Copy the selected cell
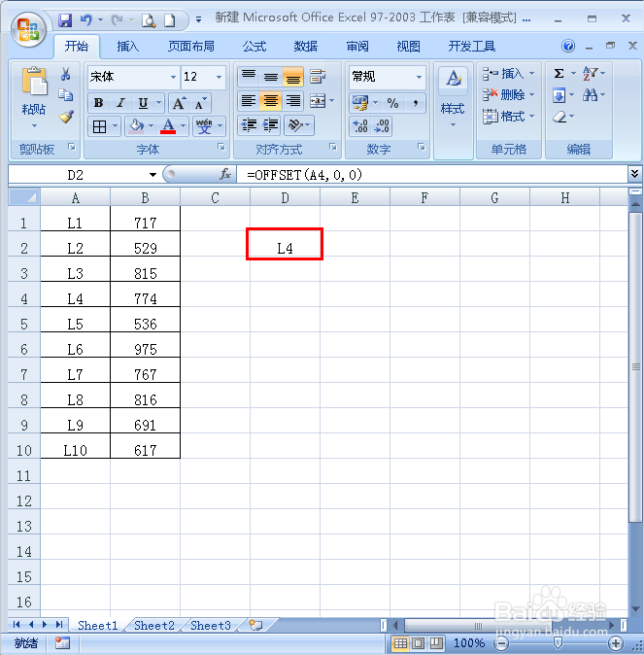Image resolution: width=644 pixels, height=655 pixels. click(x=66, y=95)
